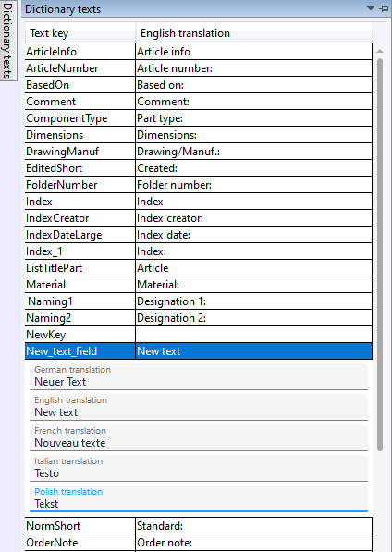392x552 pixels.
Task: Sort by English translation column header
Action: (x=253, y=33)
